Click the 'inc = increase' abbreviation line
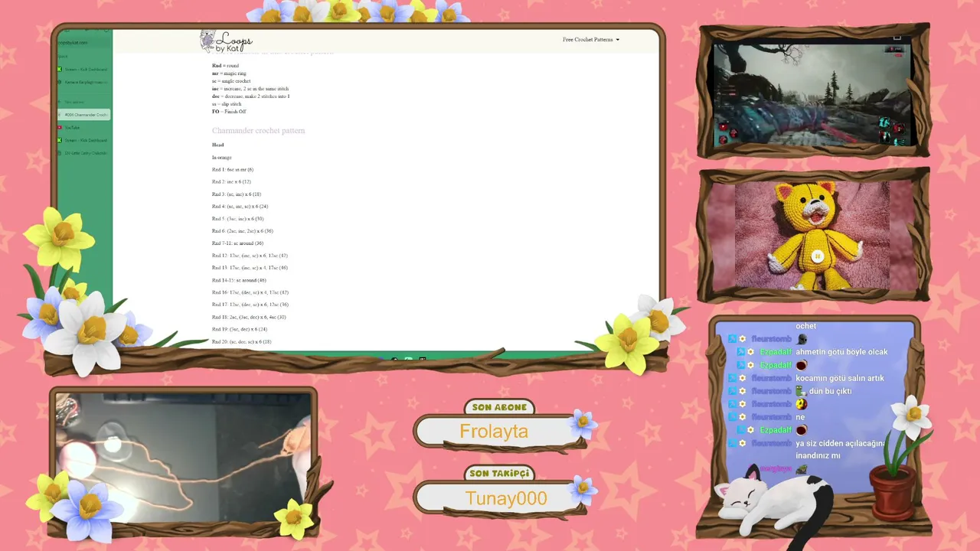Screen dimensions: 980x551 (x=250, y=89)
